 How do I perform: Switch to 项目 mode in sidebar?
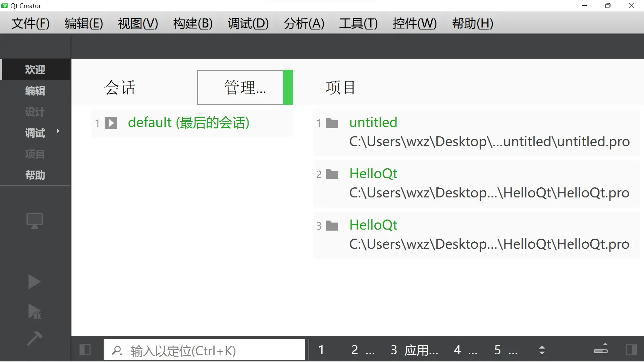(x=35, y=154)
